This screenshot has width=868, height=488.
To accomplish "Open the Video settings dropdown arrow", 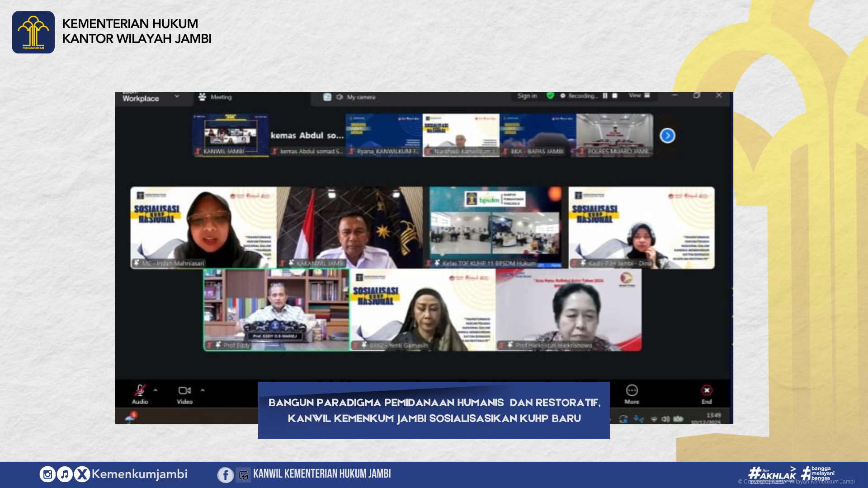I will (203, 389).
